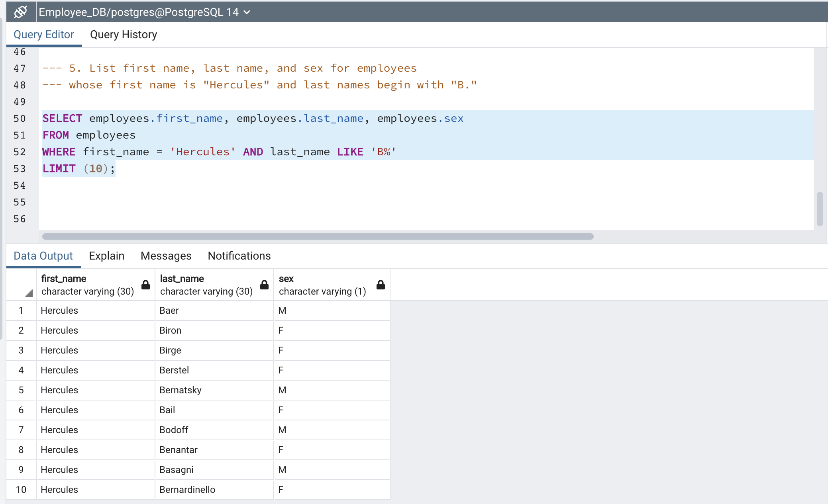
Task: Click the cell containing Benantar
Action: pyautogui.click(x=214, y=450)
